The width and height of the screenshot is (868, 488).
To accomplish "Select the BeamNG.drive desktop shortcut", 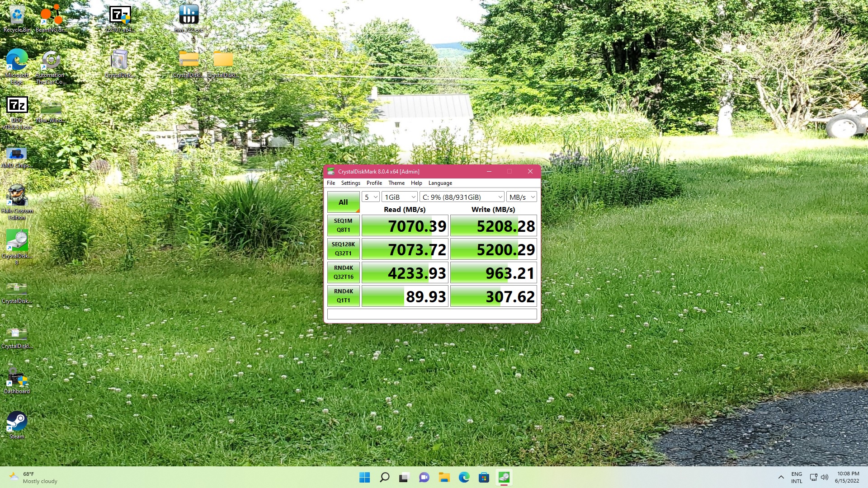I will click(x=51, y=19).
